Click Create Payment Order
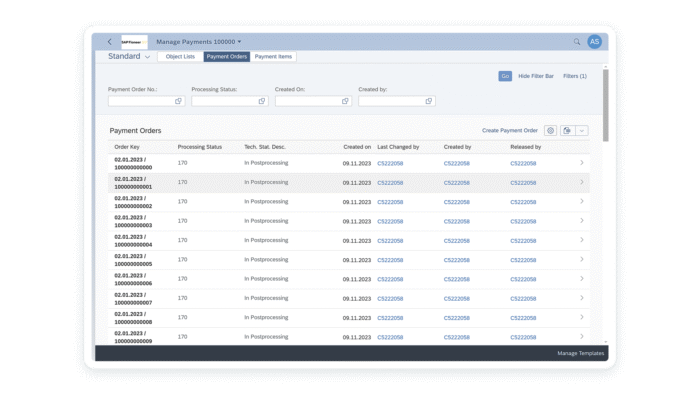 click(x=510, y=131)
